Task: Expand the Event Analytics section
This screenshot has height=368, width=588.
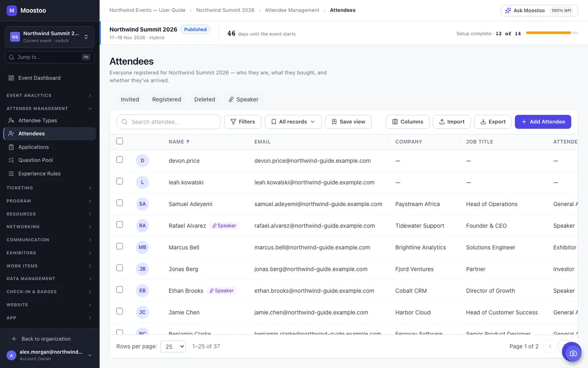Action: pyautogui.click(x=49, y=96)
